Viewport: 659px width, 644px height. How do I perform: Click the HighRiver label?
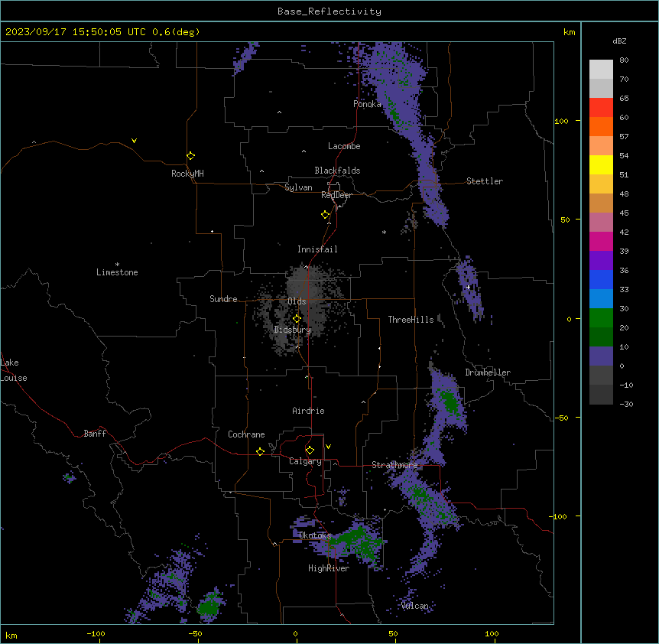click(329, 568)
